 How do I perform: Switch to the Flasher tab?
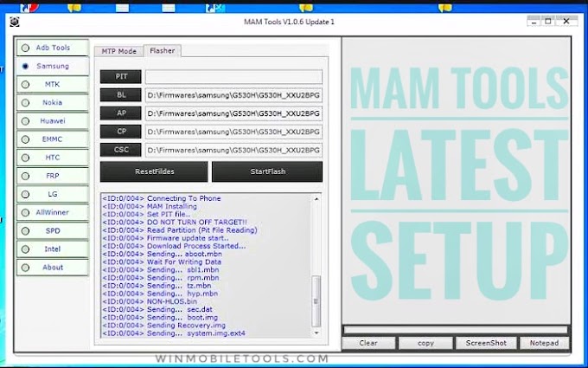tap(163, 51)
